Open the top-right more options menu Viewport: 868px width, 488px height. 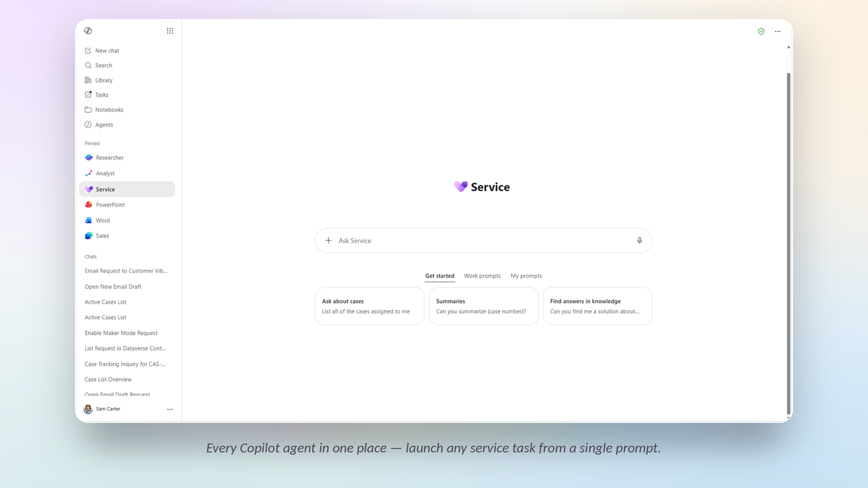click(778, 31)
